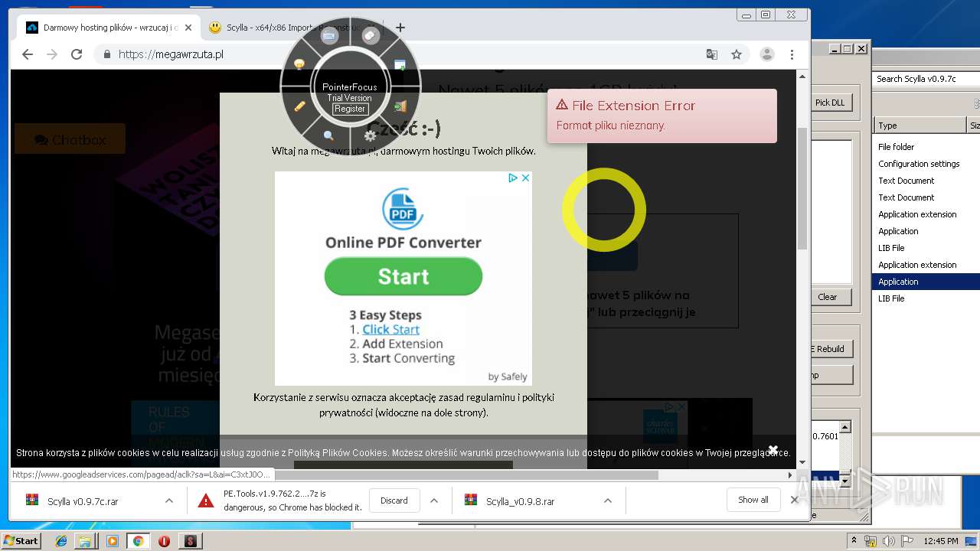Click the AdChoices info icon on ad
This screenshot has height=551, width=980.
(513, 178)
